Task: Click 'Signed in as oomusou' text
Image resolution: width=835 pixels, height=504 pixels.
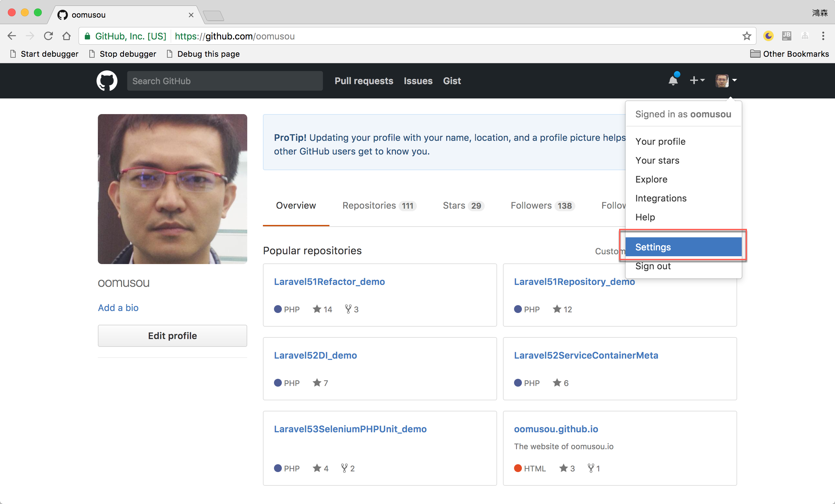Action: pyautogui.click(x=683, y=114)
